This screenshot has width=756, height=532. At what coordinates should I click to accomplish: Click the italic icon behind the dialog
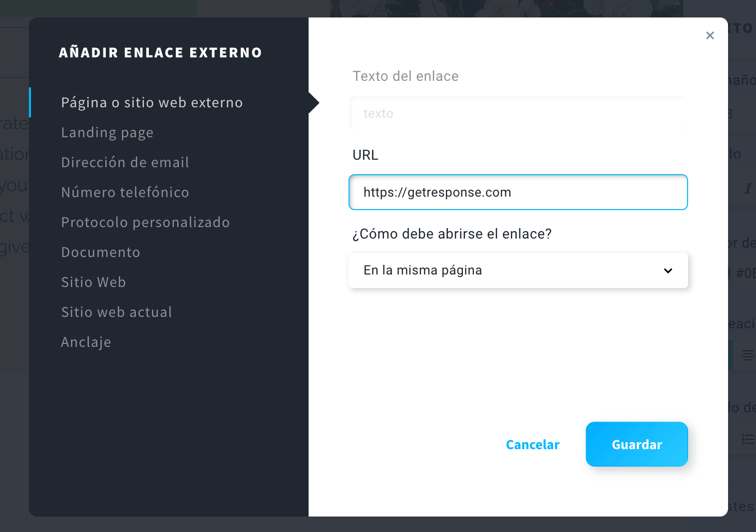point(748,188)
